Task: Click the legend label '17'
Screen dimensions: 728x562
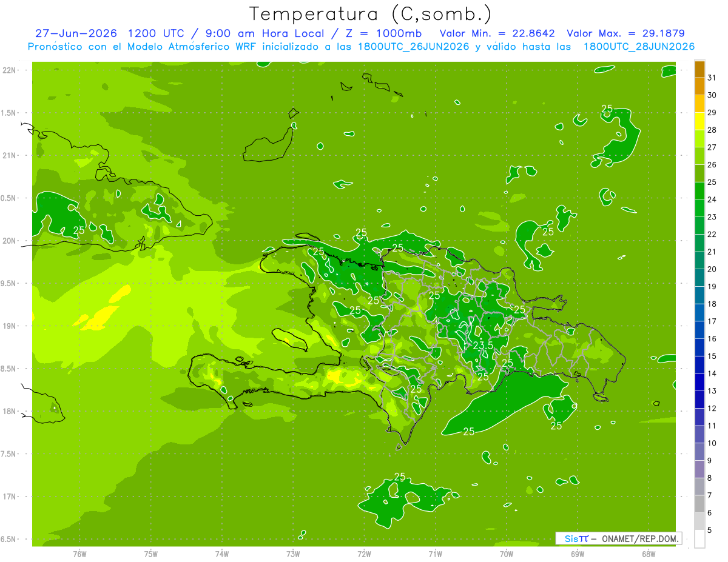Action: pos(712,321)
